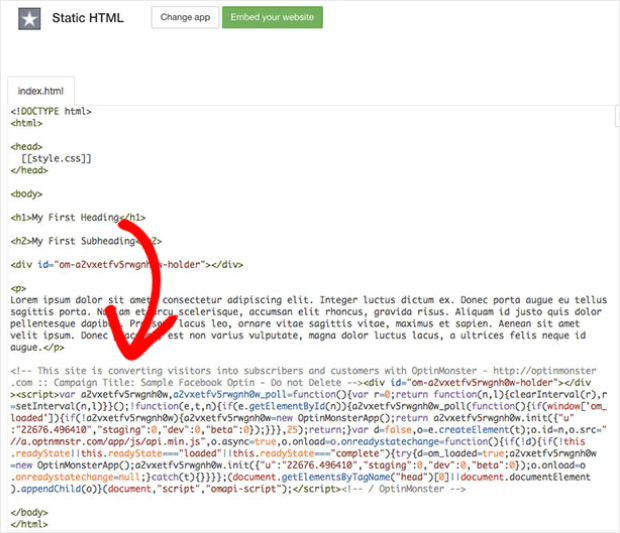Click the [[style.css]] line
This screenshot has width=620, height=533.
click(56, 159)
